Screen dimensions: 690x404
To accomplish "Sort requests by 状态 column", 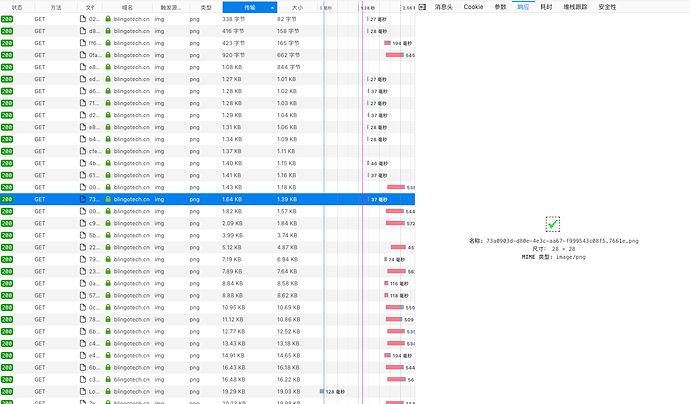I will pos(17,7).
